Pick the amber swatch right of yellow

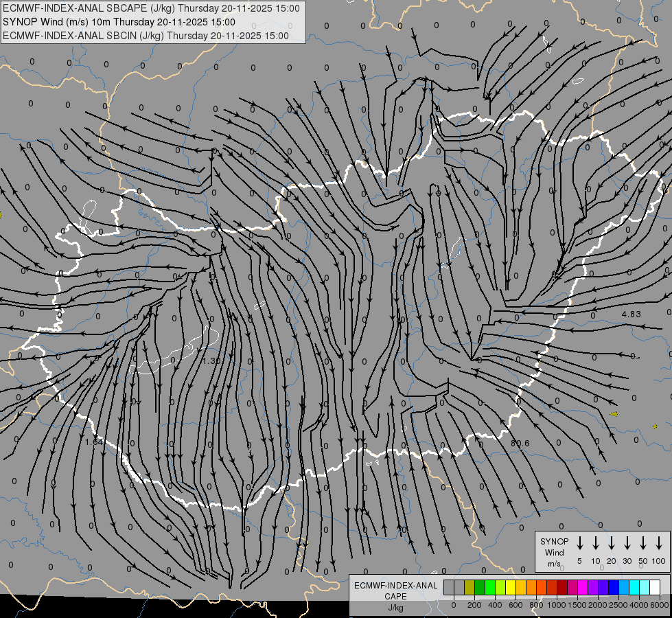[521, 587]
